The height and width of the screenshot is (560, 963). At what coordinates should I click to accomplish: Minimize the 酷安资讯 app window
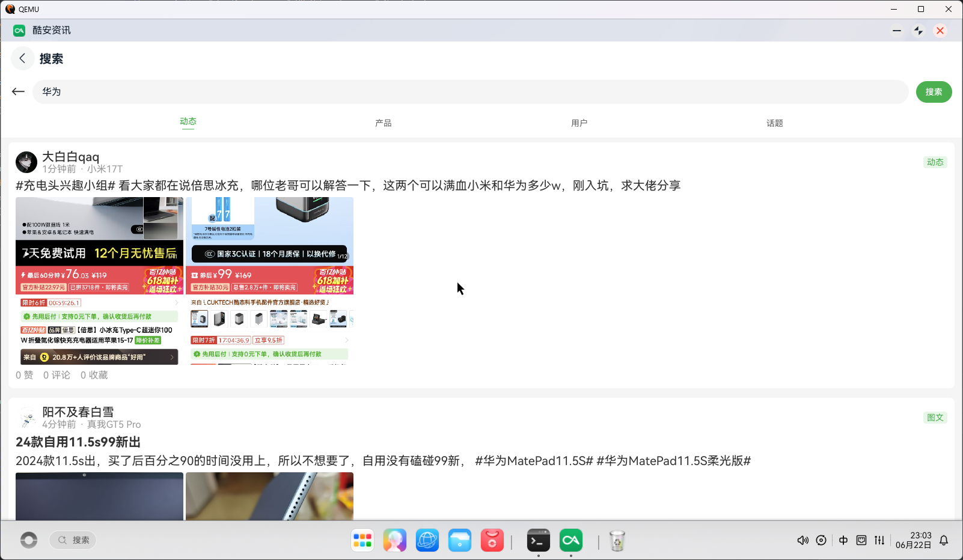click(x=897, y=31)
